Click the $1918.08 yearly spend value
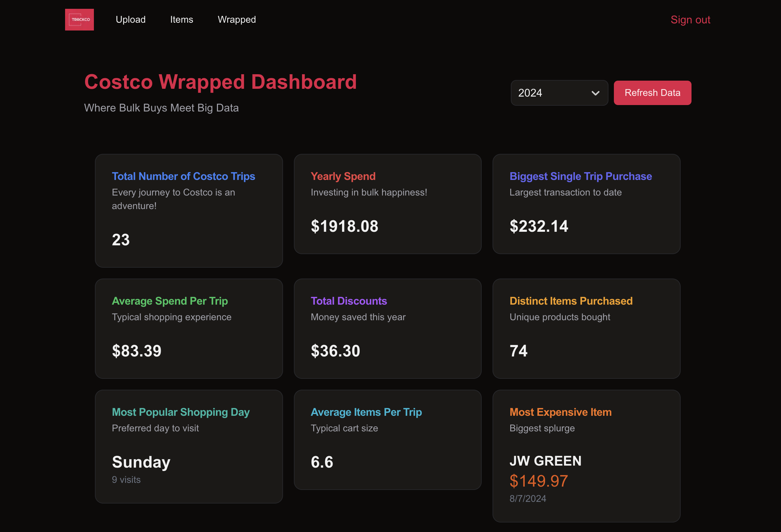The width and height of the screenshot is (781, 532). tap(344, 226)
